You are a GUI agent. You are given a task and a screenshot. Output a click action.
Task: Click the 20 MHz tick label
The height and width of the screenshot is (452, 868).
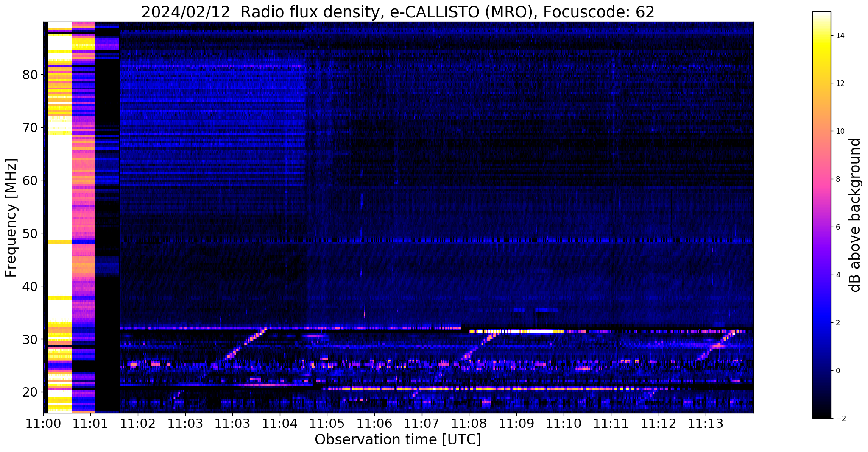tap(31, 392)
